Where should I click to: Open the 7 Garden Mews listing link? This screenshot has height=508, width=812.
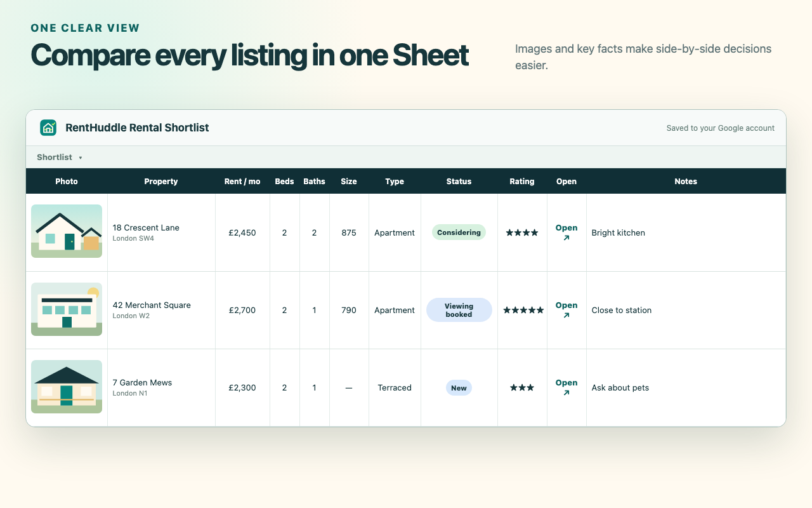click(566, 387)
